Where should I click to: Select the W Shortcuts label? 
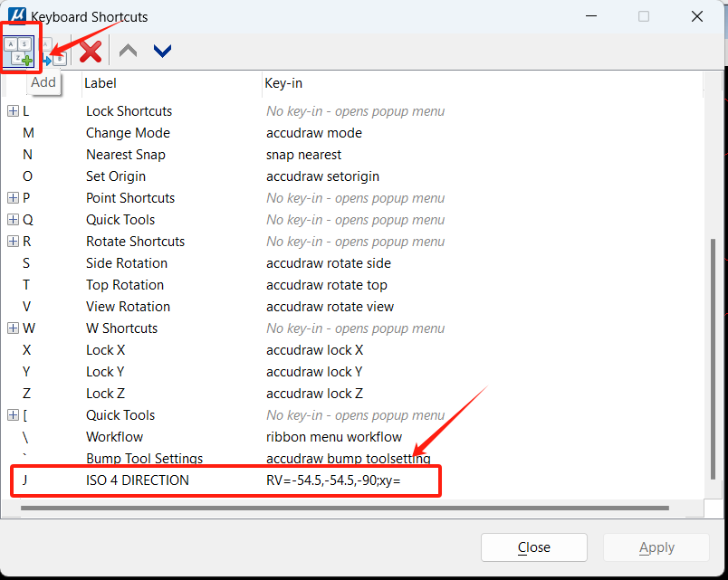[122, 328]
